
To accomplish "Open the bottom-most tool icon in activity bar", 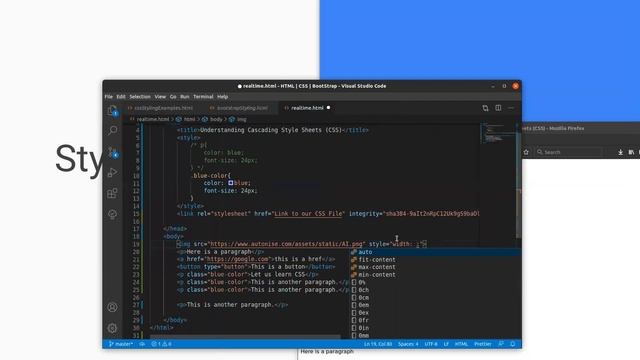I will (112, 214).
